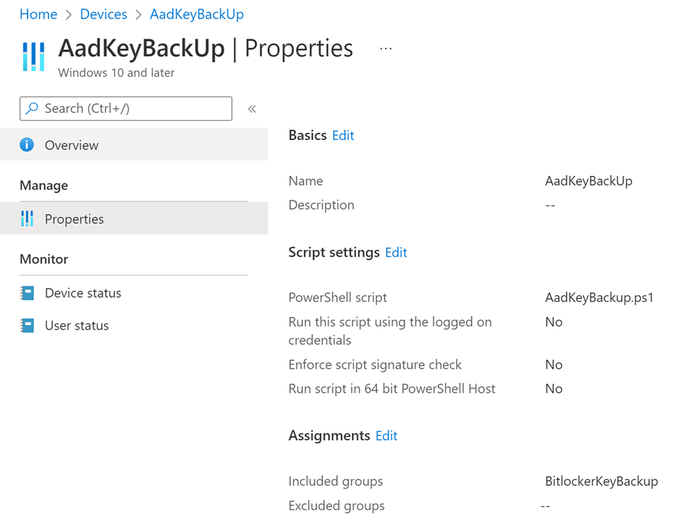Click the AadKeyBackUp script header icon

point(33,57)
